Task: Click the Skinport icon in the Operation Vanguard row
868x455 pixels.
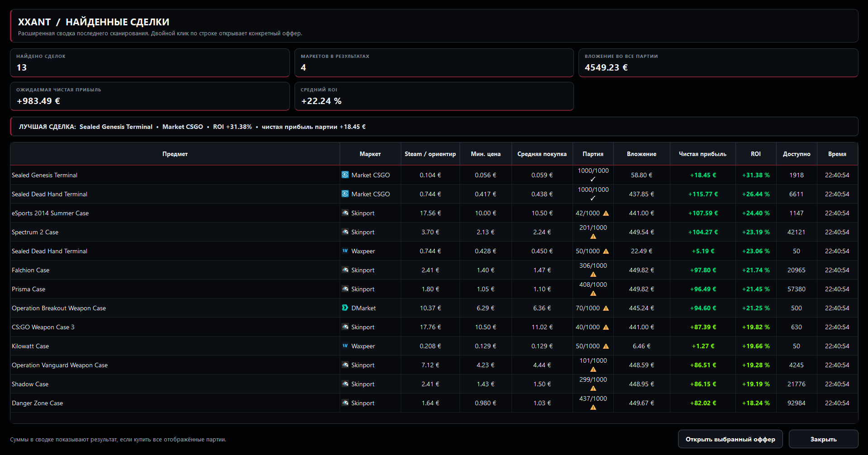Action: tap(345, 365)
